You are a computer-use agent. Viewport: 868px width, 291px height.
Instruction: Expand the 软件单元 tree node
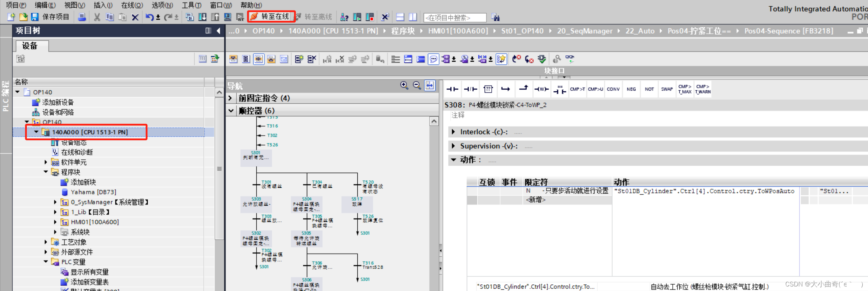(x=46, y=162)
